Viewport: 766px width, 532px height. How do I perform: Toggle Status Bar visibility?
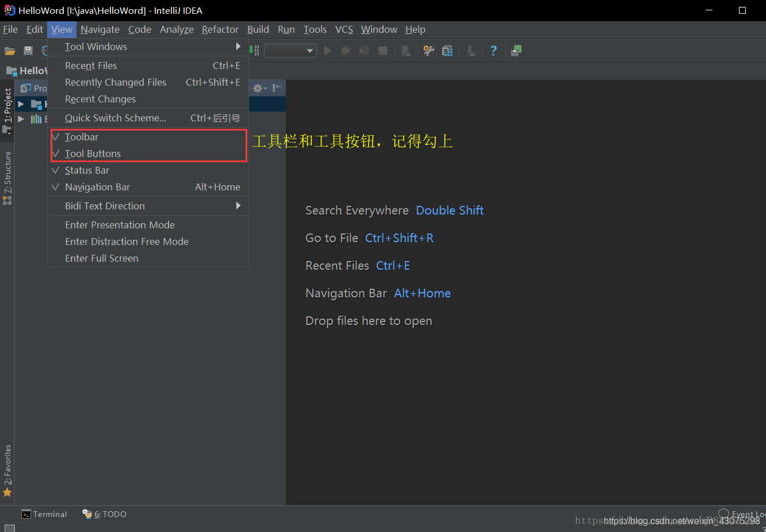(148, 170)
